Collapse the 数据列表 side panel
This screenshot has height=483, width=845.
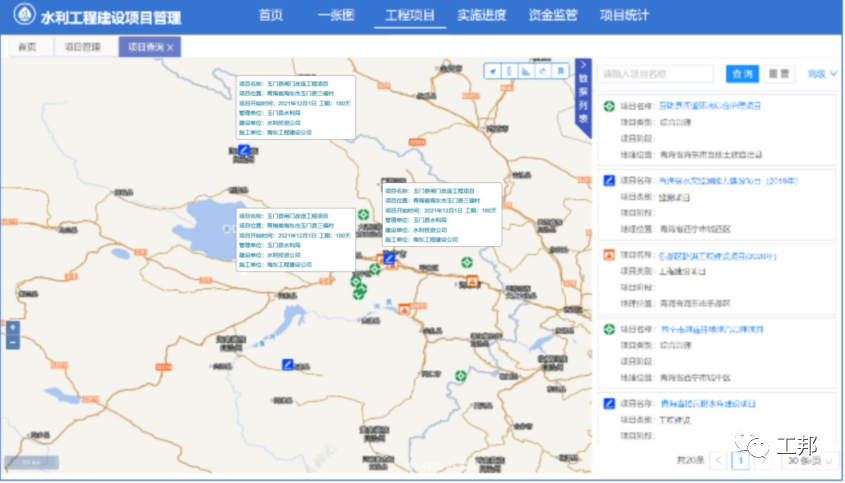(583, 65)
